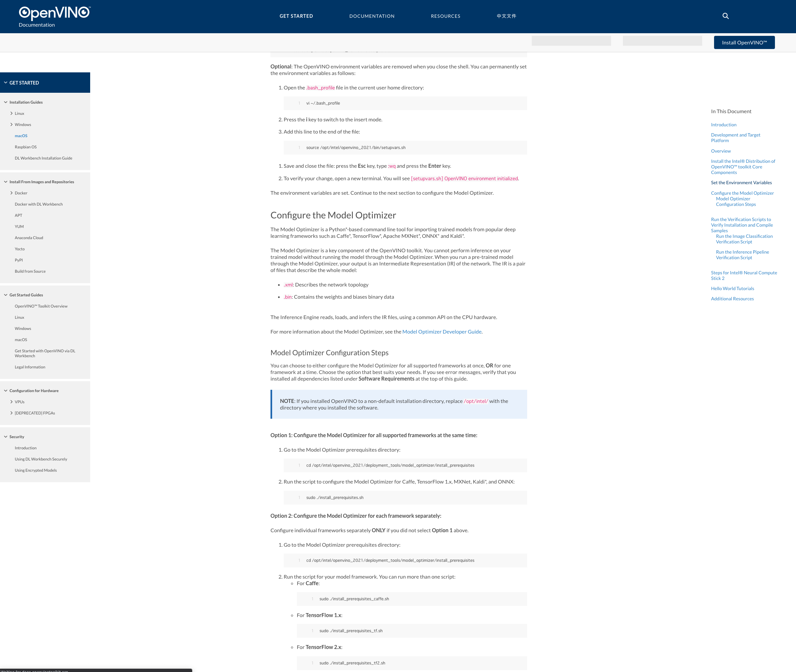Jump to the Hello World Tutorials section
This screenshot has width=796, height=672.
tap(732, 288)
